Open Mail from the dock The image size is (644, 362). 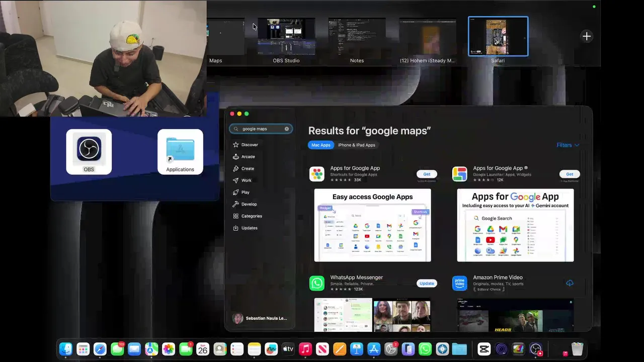134,349
